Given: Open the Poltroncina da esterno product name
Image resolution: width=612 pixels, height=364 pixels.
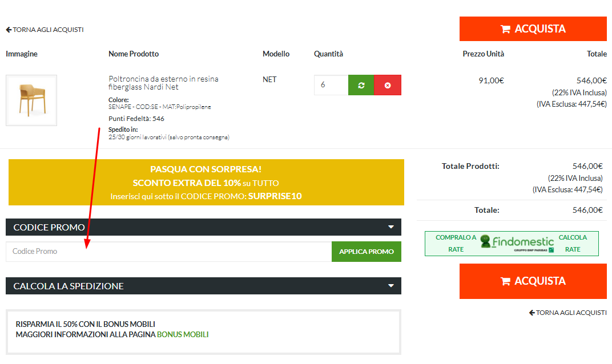Looking at the screenshot, I should (x=163, y=83).
